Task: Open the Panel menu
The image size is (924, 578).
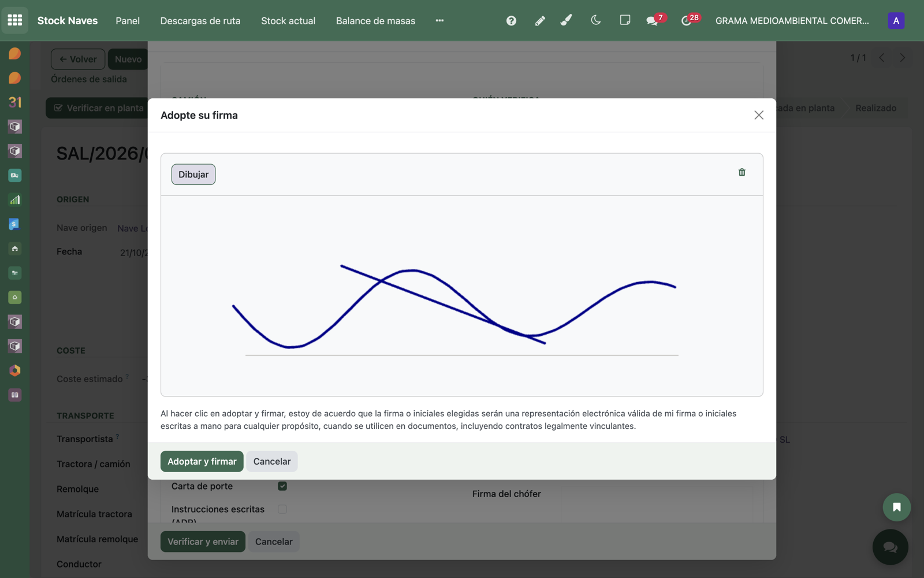Action: click(128, 21)
